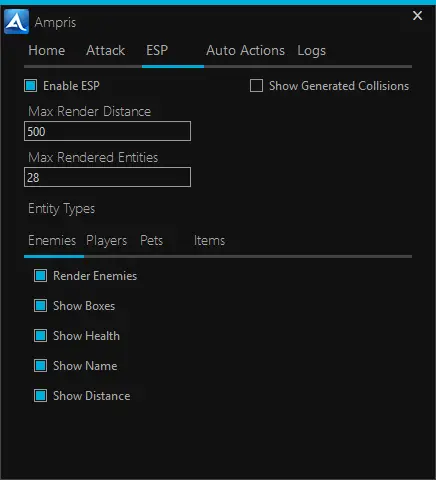Open the Pets entity tab
This screenshot has height=480, width=436.
tap(152, 240)
